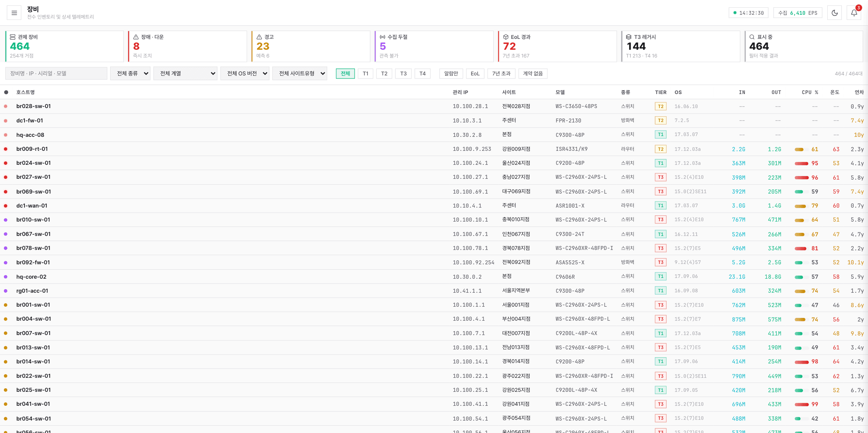Open the 수집 두절 5 summary card

click(x=434, y=46)
